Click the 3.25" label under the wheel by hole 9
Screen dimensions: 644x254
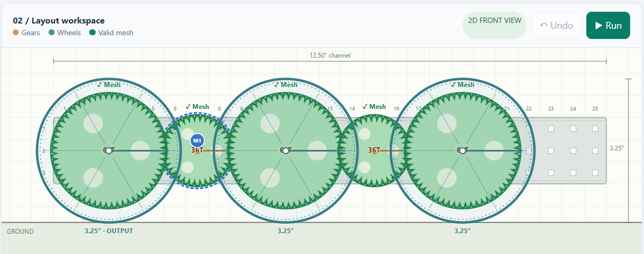[x=285, y=231]
